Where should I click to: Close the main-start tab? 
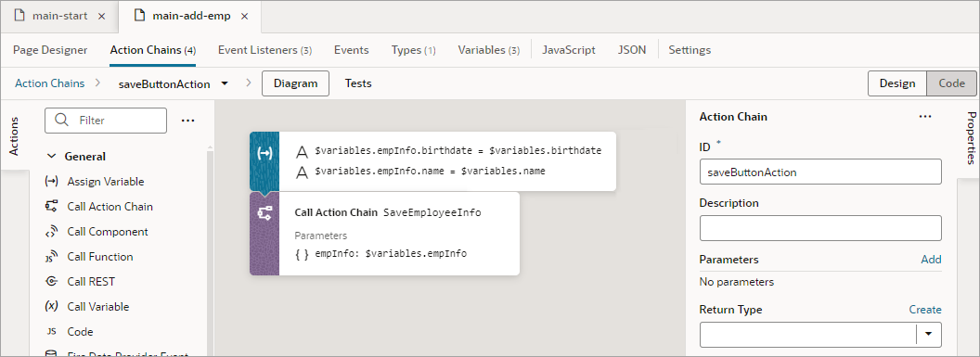click(102, 17)
